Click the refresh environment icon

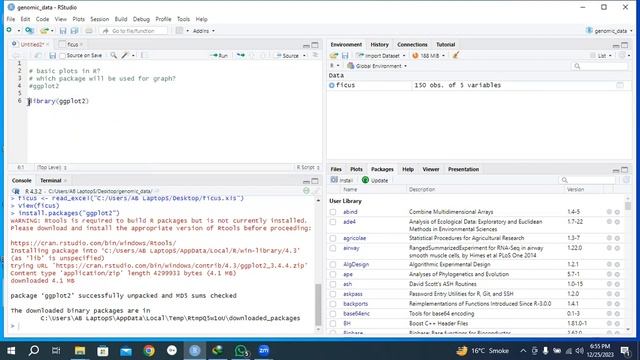click(x=622, y=56)
